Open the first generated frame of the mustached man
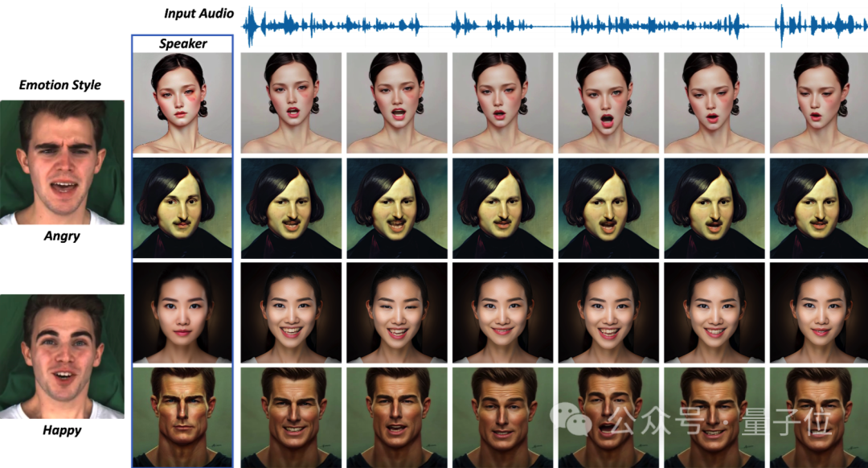 [291, 208]
